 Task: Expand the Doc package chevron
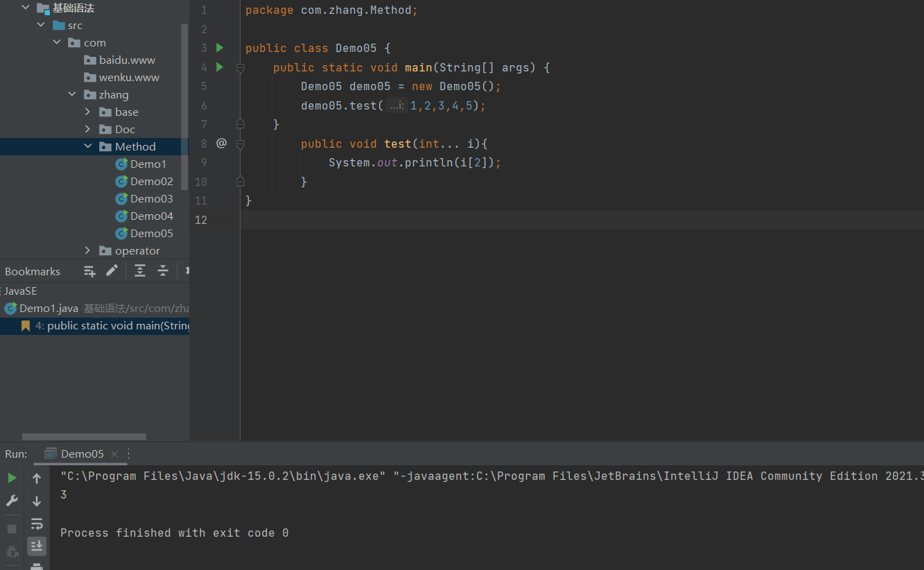(87, 129)
